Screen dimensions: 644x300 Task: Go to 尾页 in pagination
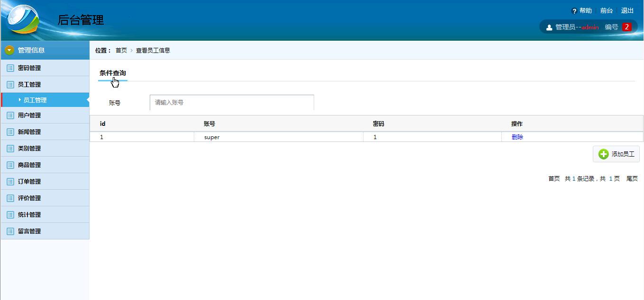632,179
